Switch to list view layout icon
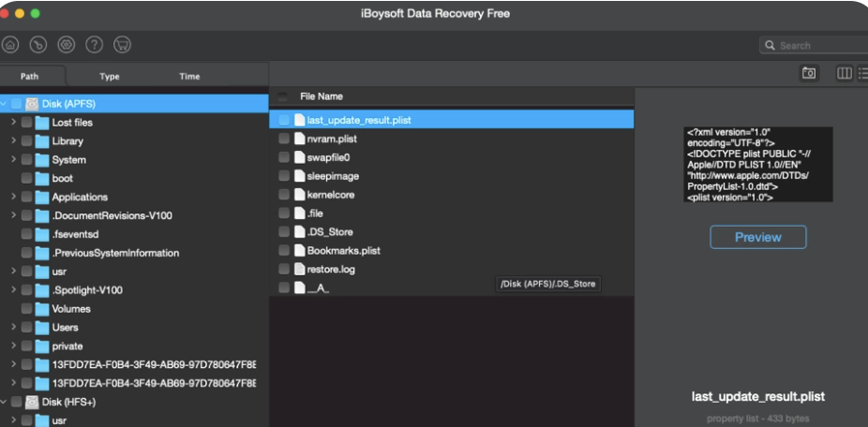The width and height of the screenshot is (868, 427). point(862,73)
